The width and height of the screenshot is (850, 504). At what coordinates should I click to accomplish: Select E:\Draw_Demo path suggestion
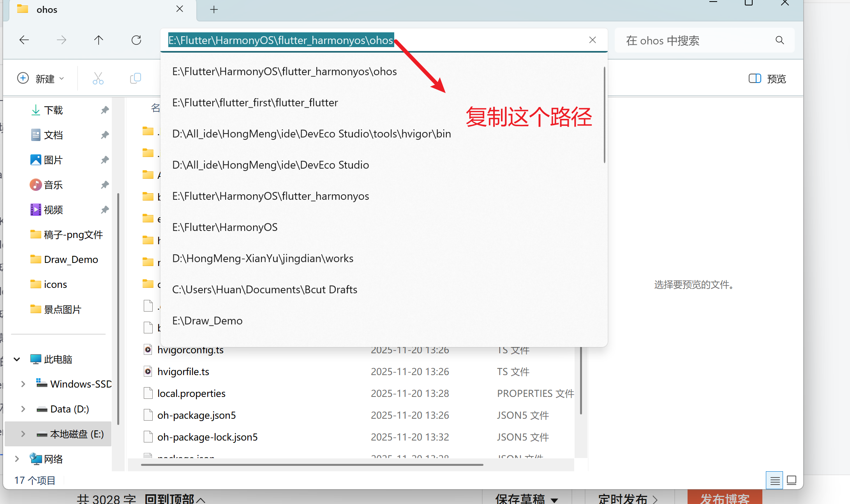(x=207, y=321)
